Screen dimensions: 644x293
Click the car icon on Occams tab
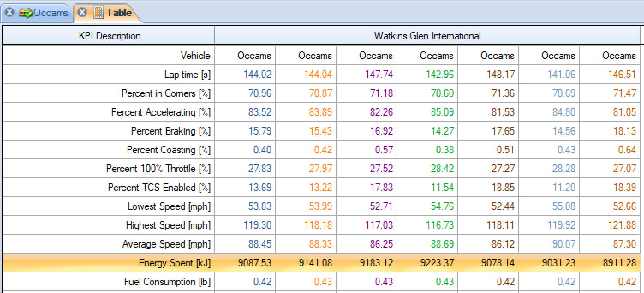[x=26, y=13]
